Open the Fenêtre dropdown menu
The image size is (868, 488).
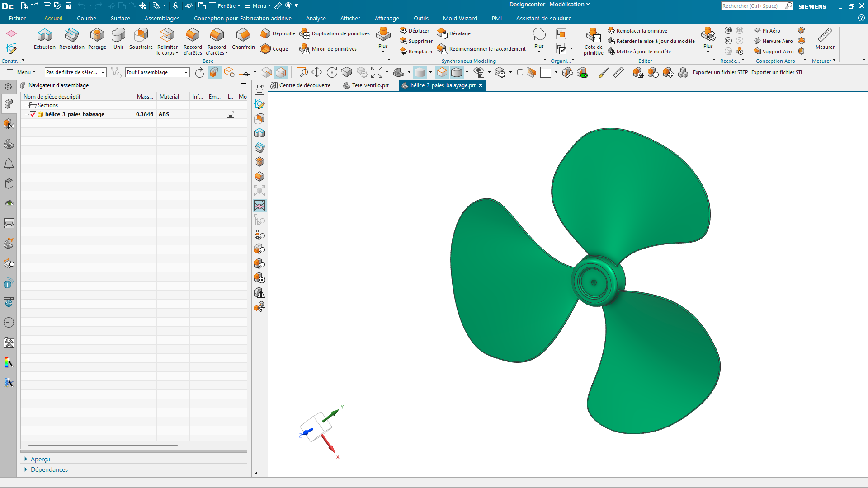(x=225, y=6)
